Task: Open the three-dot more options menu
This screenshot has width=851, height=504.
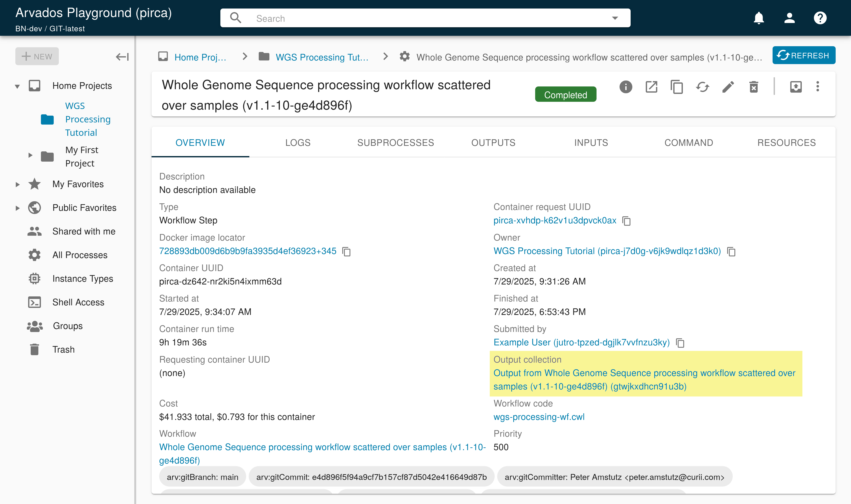Action: pos(818,86)
